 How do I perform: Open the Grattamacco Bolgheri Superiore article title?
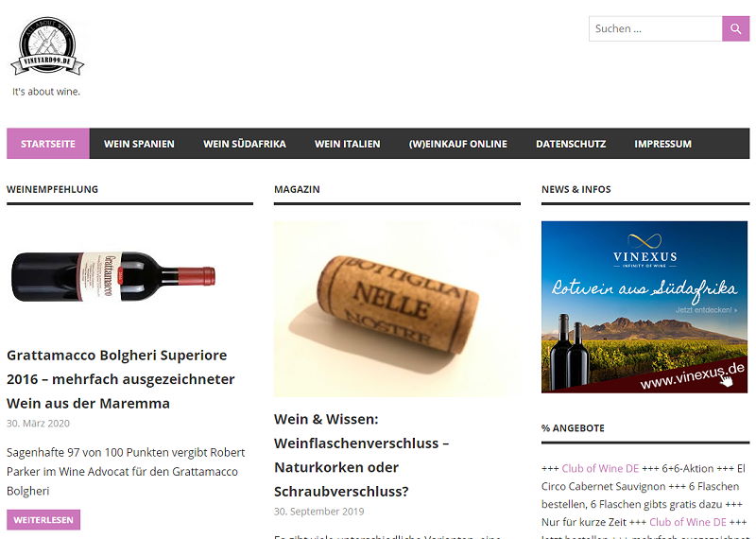121,379
